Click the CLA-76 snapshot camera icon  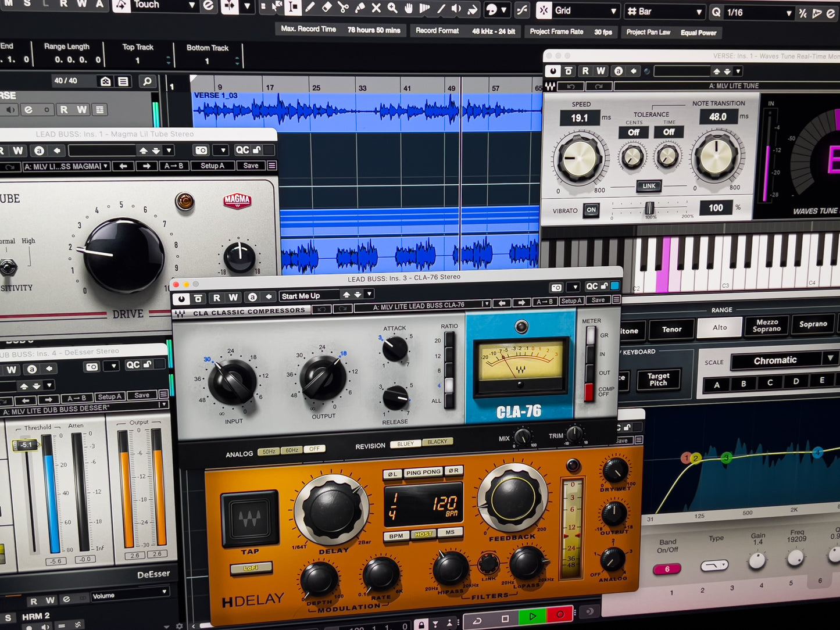coord(556,287)
